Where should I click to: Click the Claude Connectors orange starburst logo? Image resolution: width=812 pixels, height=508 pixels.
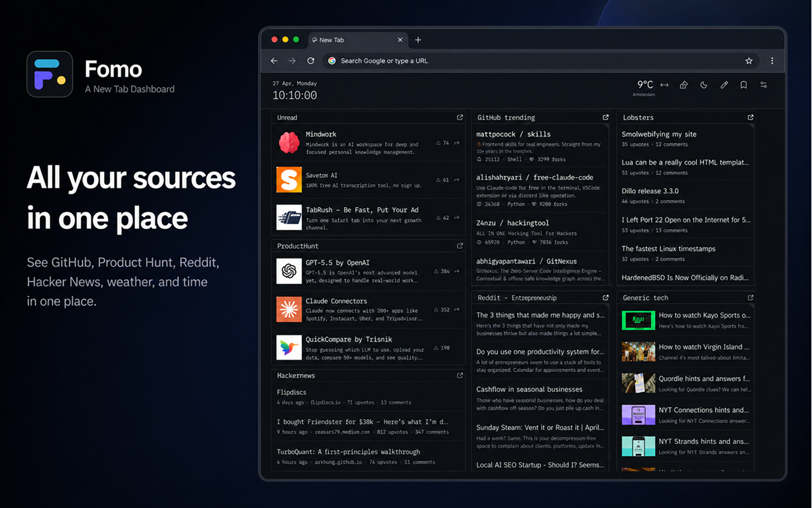coord(289,309)
